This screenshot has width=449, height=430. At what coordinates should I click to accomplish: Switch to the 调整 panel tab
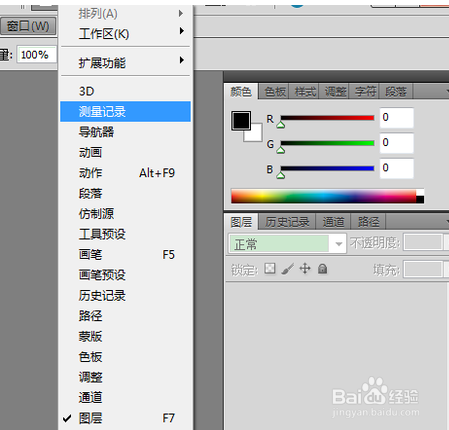coord(335,91)
